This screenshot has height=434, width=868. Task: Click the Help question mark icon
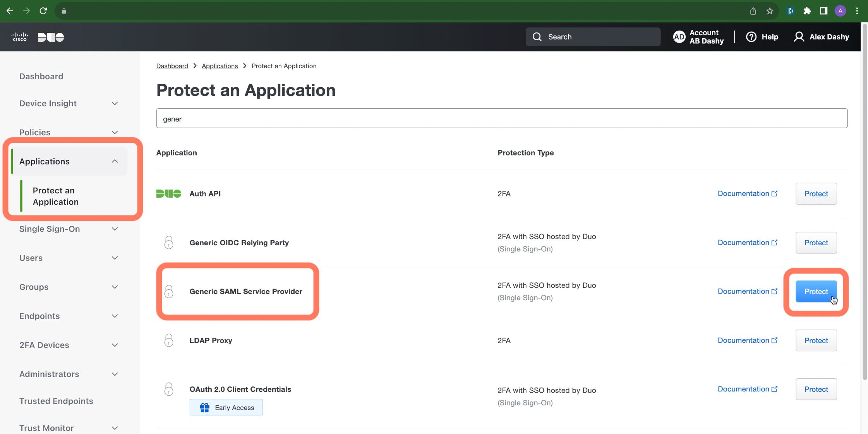pos(751,37)
